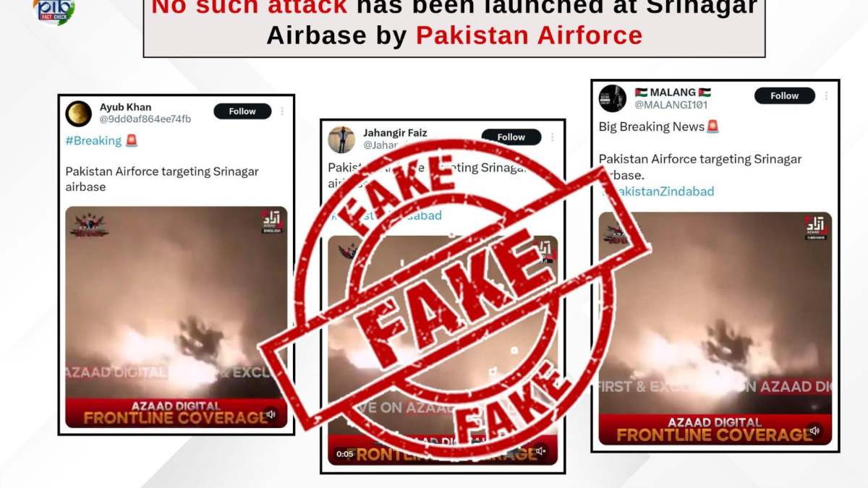The width and height of the screenshot is (868, 488).
Task: Open the @9dd0af864ee74fb handle
Action: (x=145, y=119)
